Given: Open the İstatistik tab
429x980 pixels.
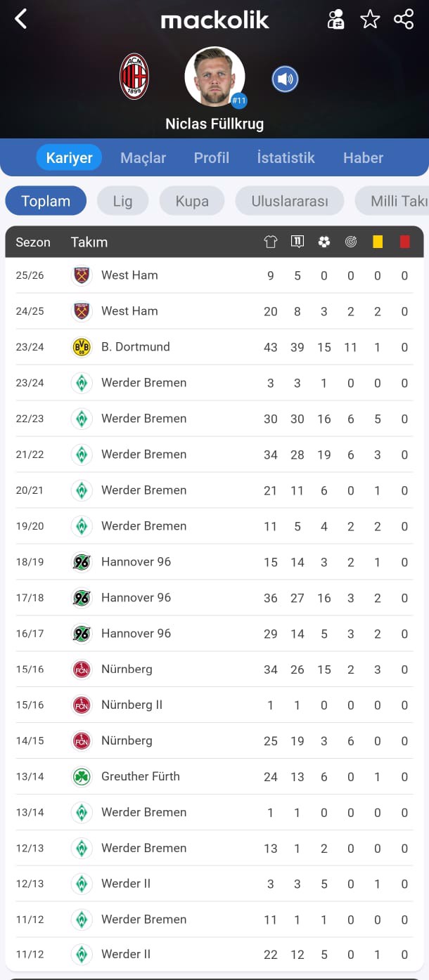Looking at the screenshot, I should coord(286,157).
